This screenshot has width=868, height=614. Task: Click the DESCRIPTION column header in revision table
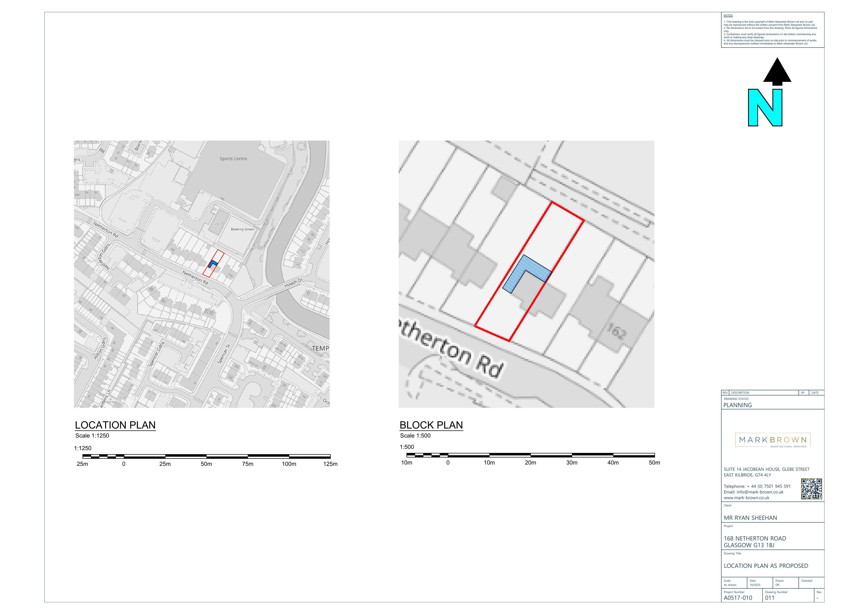(740, 393)
